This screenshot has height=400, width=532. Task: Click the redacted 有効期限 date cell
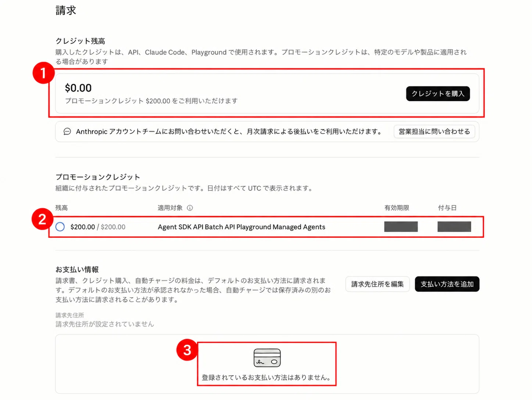tap(401, 227)
